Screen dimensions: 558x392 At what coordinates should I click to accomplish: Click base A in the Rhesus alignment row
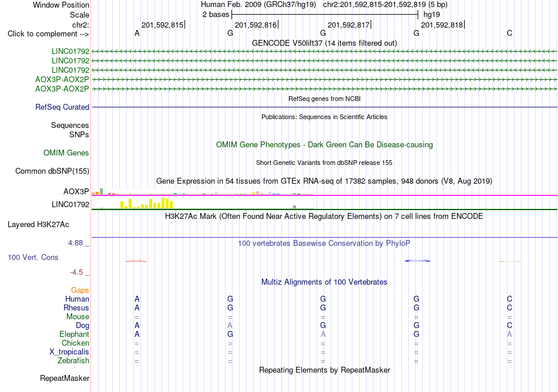click(x=137, y=307)
